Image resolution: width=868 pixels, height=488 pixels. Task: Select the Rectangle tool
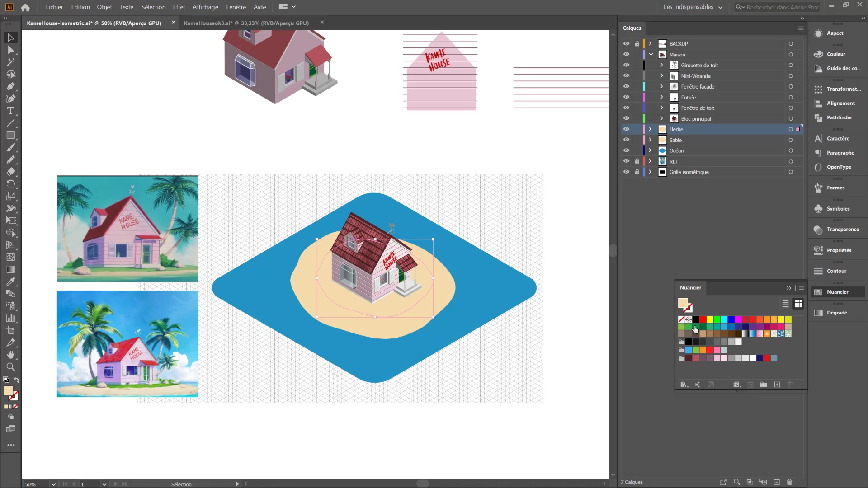[x=11, y=136]
